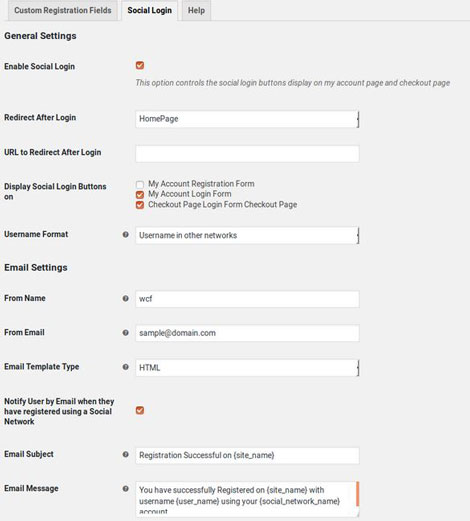Click help icon beside From Email
Viewport: 470px width, 521px height.
pos(126,333)
